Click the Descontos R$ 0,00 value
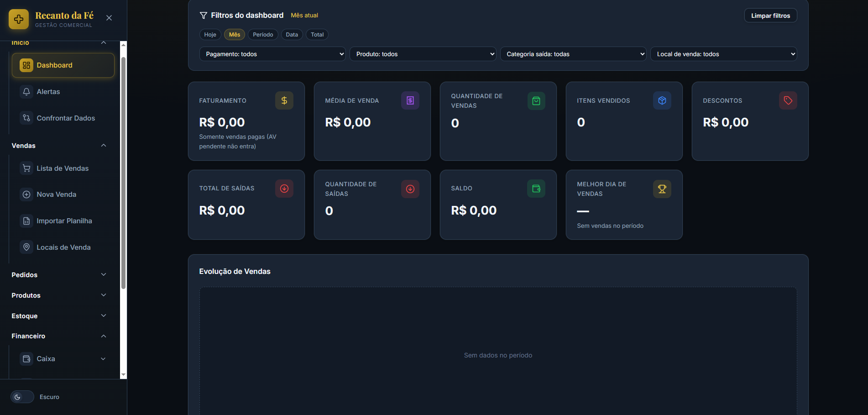Screen dimensions: 868x415 (726, 122)
